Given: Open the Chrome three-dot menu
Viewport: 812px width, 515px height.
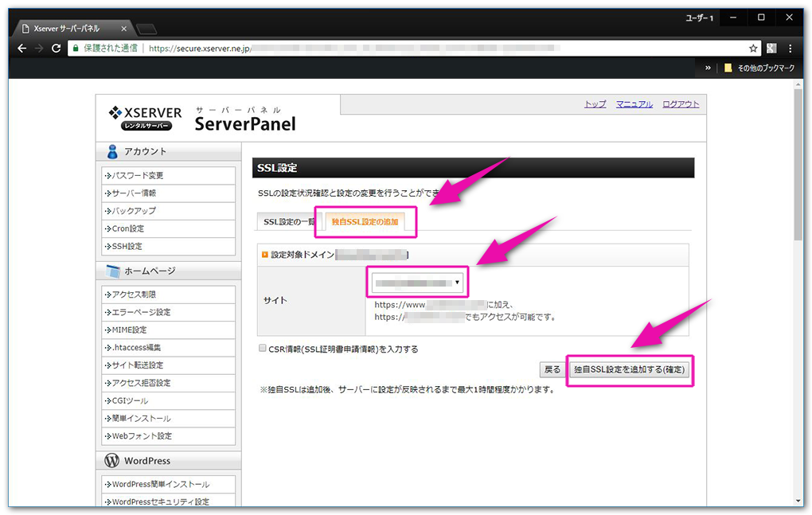Looking at the screenshot, I should 791,48.
